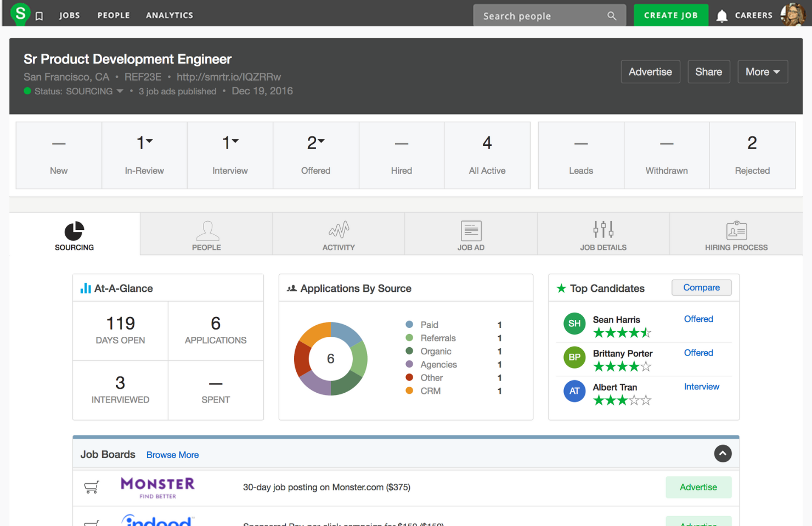
Task: Click the search magnifier icon
Action: click(x=612, y=16)
